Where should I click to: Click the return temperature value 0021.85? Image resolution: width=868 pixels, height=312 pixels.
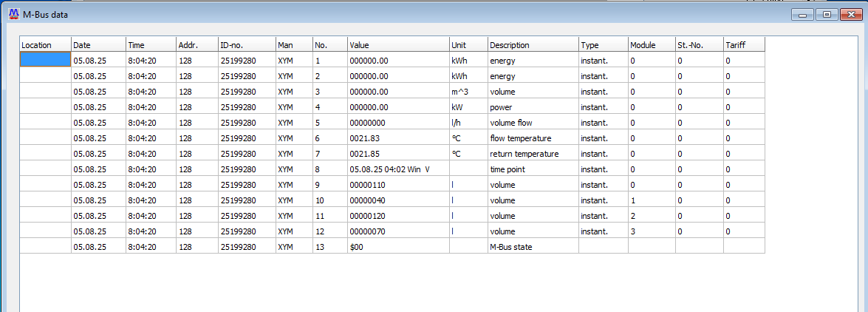[x=369, y=154]
